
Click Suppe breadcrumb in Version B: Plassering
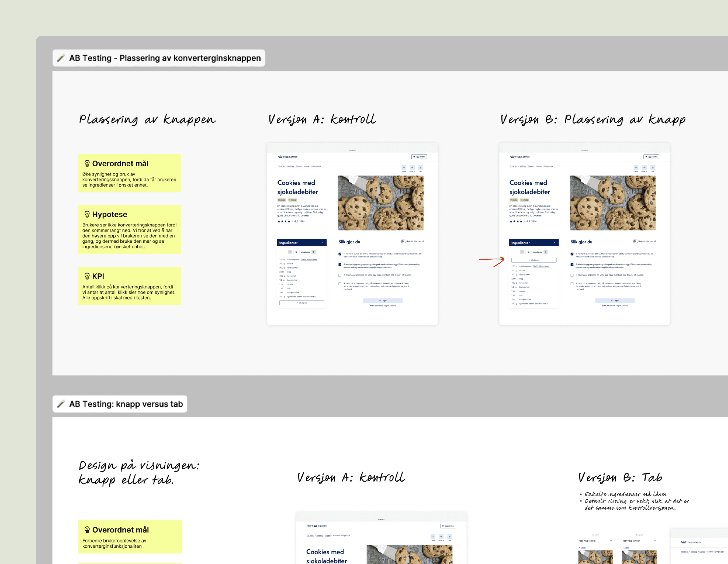tap(531, 166)
